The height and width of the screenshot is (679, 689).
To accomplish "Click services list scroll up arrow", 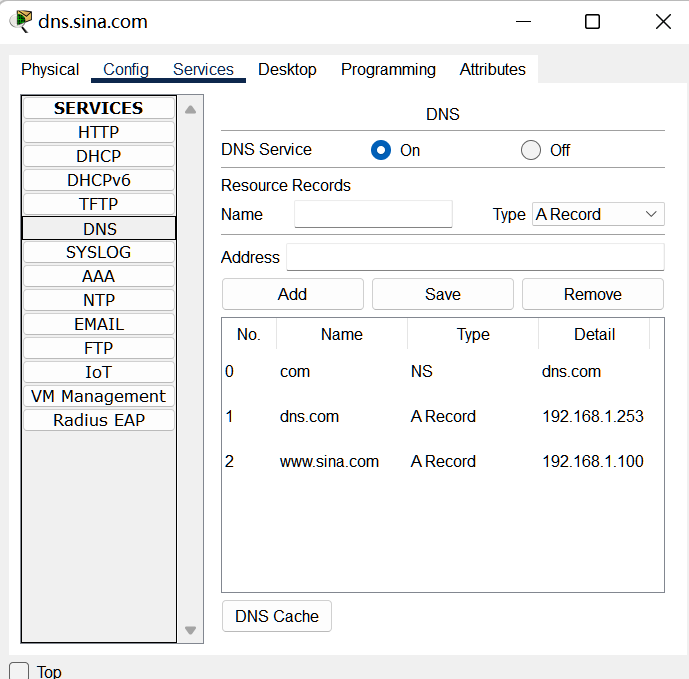I will [190, 110].
